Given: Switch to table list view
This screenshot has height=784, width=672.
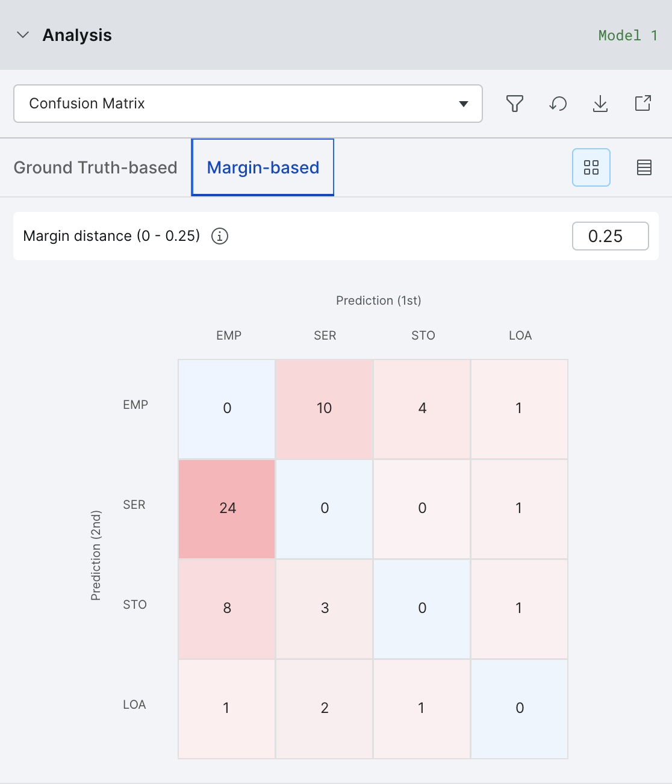Looking at the screenshot, I should pos(644,167).
